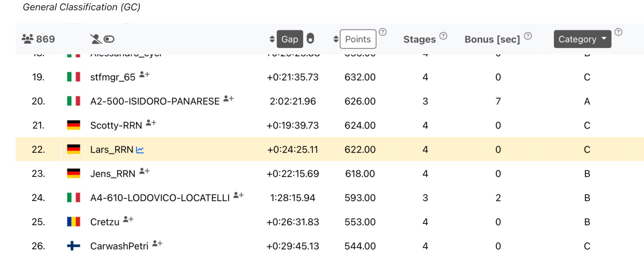This screenshot has height=262, width=644.
Task: Open help icon next to Bonus [sec]
Action: tap(528, 36)
